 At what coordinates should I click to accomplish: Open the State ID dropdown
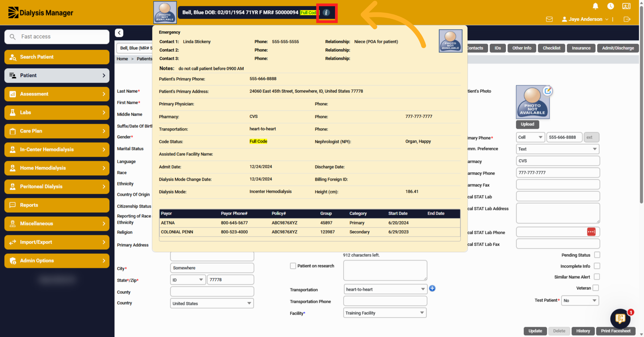tap(188, 280)
